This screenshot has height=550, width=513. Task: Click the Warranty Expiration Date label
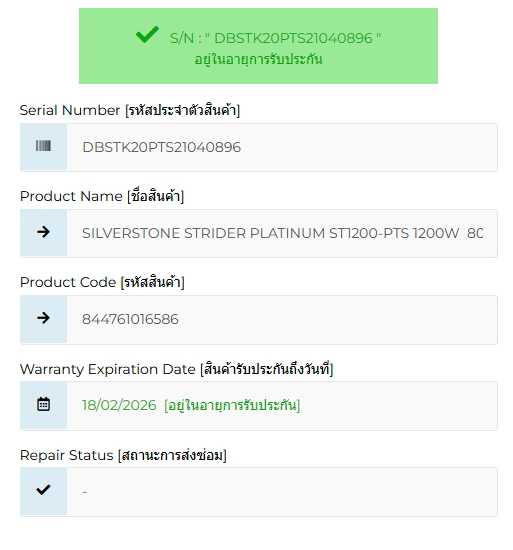[x=176, y=369]
